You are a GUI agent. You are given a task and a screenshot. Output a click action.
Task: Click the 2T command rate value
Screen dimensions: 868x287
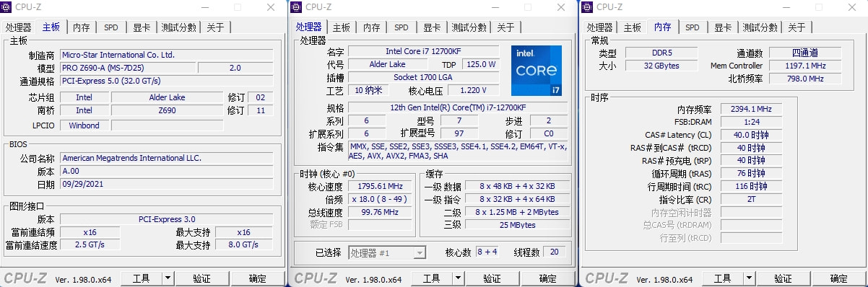pyautogui.click(x=750, y=200)
